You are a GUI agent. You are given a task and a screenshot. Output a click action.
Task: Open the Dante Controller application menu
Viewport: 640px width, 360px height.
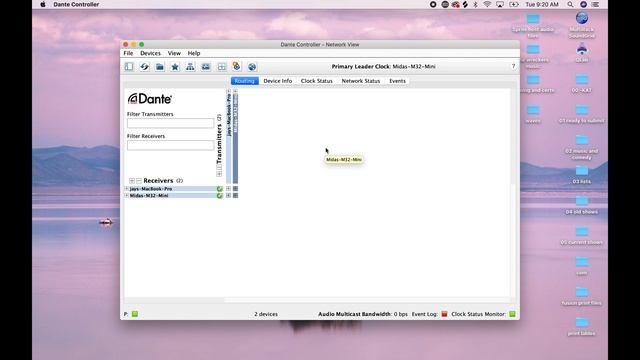point(76,4)
